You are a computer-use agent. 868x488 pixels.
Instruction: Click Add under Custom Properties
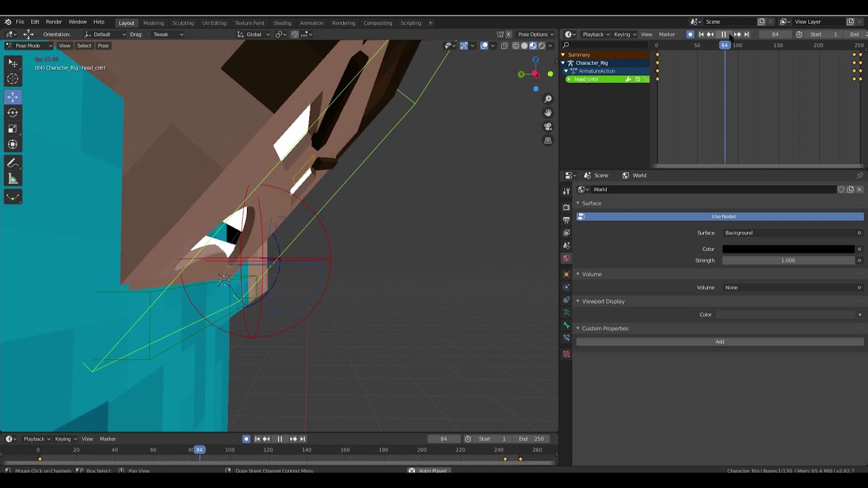pyautogui.click(x=720, y=342)
